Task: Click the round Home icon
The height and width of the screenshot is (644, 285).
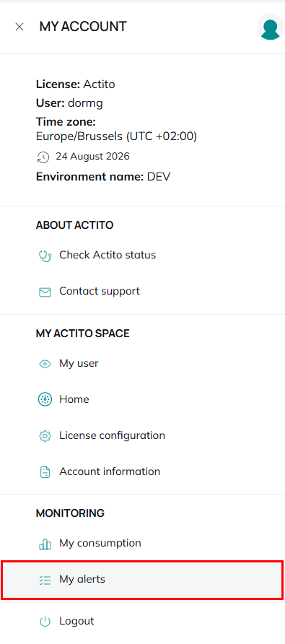Action: [x=45, y=400]
